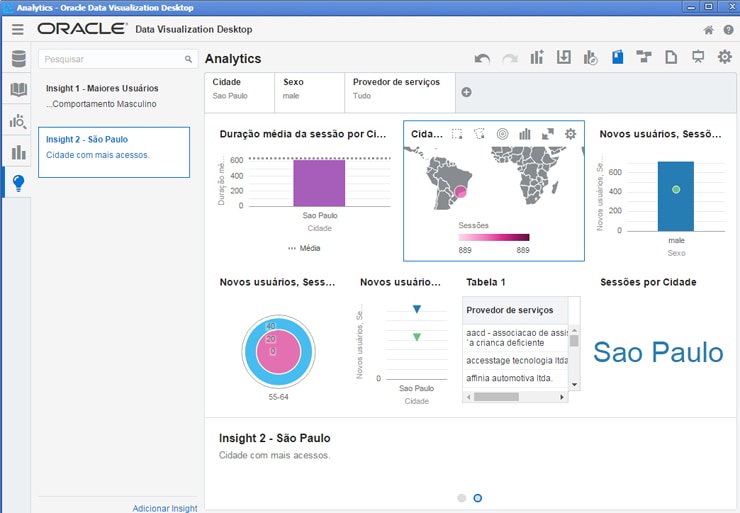Start presentation mode icon
This screenshot has width=740, height=513.
coord(698,57)
